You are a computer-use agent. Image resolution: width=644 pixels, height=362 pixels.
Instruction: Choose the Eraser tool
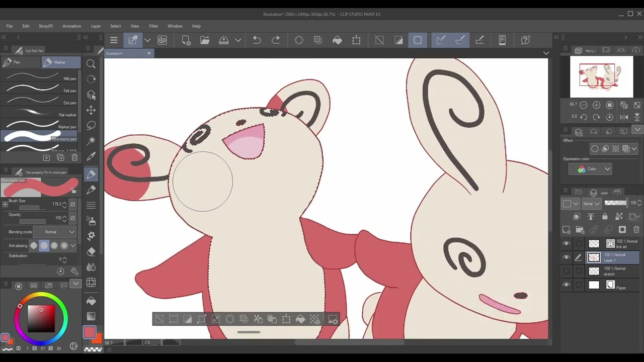pyautogui.click(x=91, y=251)
